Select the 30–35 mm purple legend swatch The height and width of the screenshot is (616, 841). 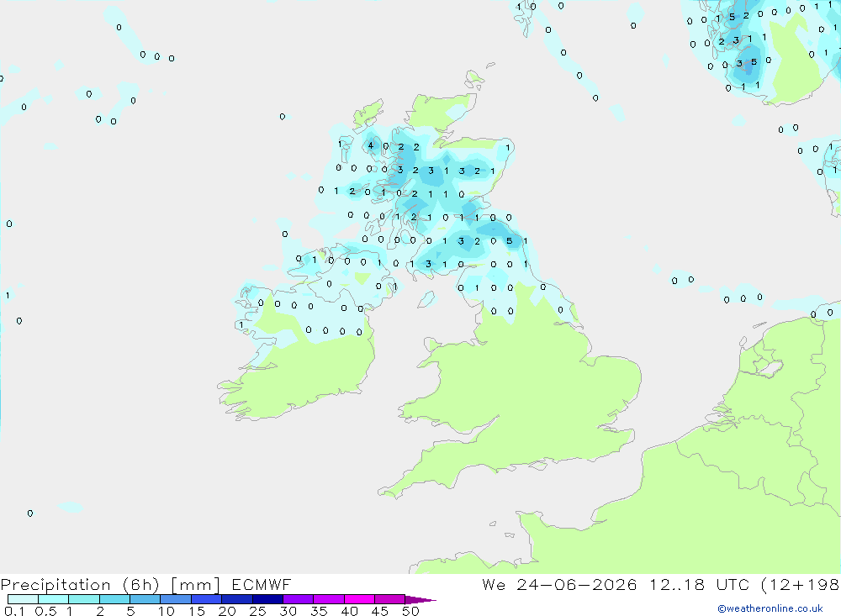pyautogui.click(x=298, y=599)
